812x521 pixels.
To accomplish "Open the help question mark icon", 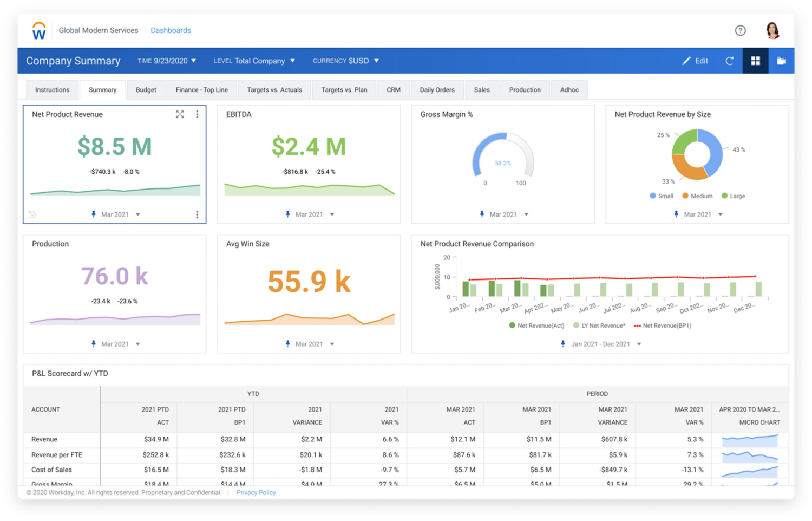I will click(741, 30).
